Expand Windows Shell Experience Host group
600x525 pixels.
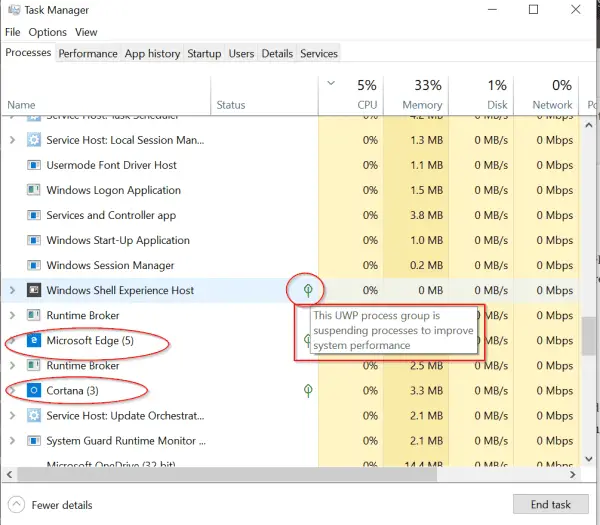[x=12, y=290]
